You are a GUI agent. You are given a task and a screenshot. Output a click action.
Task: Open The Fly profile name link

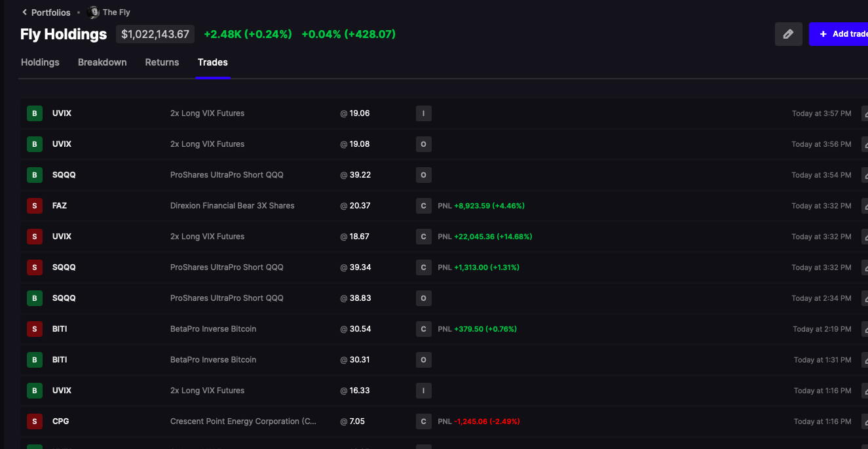coord(117,12)
